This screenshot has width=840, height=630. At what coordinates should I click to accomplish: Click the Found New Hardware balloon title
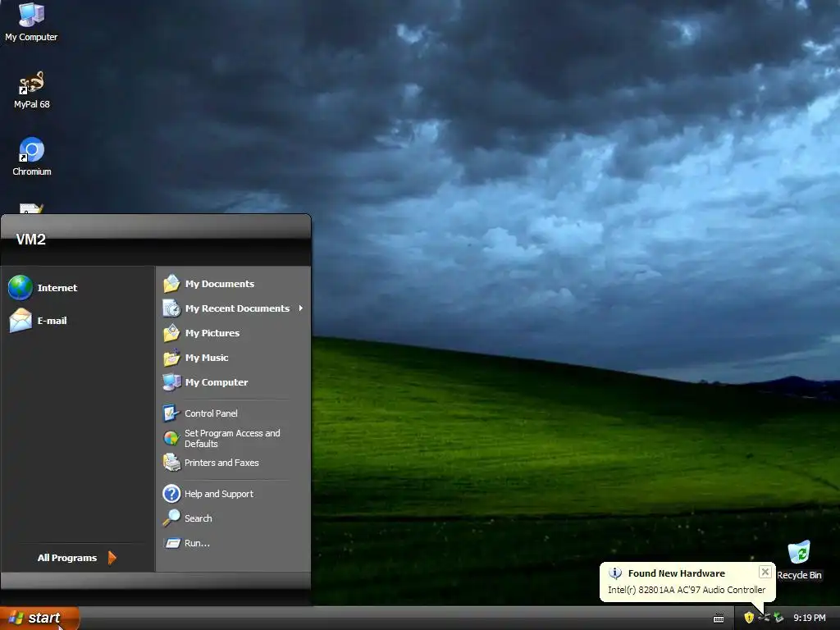[x=676, y=573]
